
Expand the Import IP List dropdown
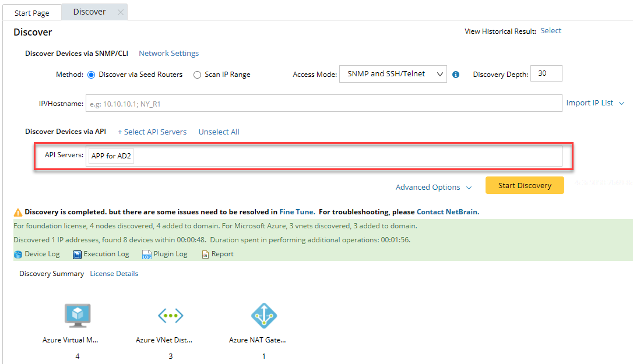click(x=595, y=103)
